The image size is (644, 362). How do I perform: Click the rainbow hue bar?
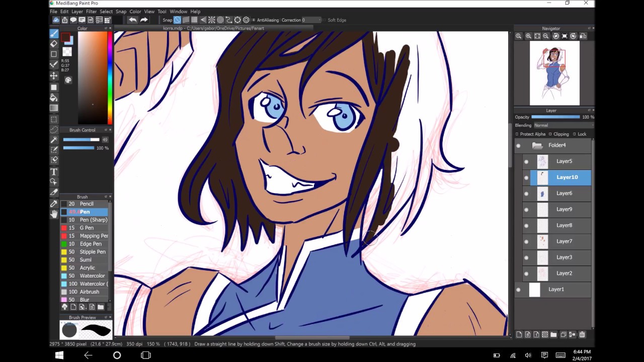pos(110,78)
